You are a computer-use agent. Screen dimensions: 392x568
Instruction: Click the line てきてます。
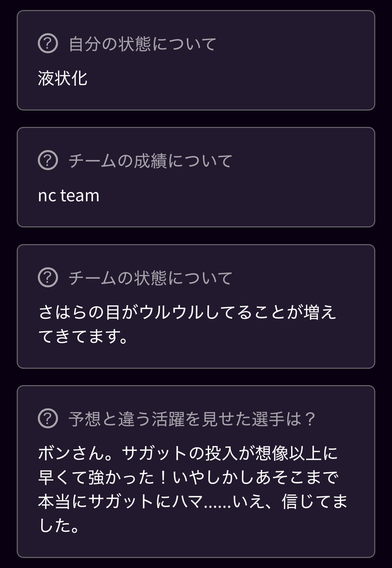click(x=83, y=336)
